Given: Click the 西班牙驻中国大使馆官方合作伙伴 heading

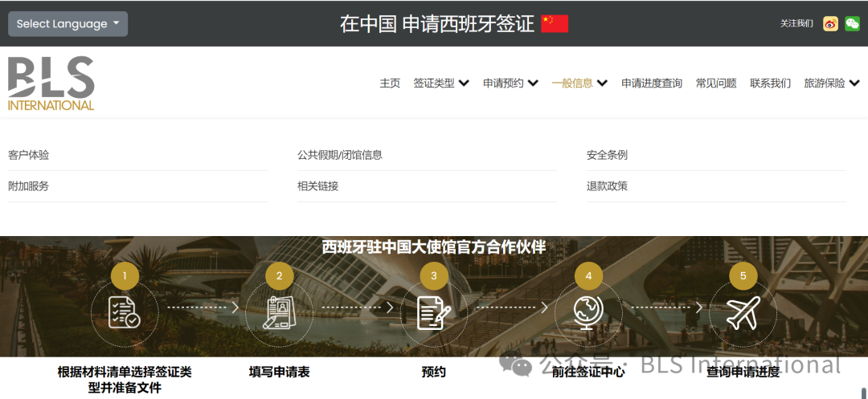Looking at the screenshot, I should [434, 247].
